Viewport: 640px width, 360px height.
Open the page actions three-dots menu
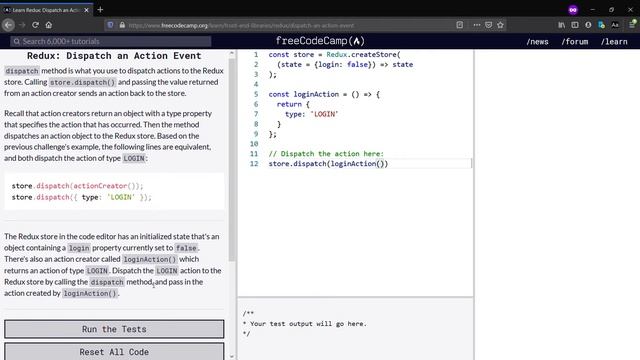[x=477, y=25]
